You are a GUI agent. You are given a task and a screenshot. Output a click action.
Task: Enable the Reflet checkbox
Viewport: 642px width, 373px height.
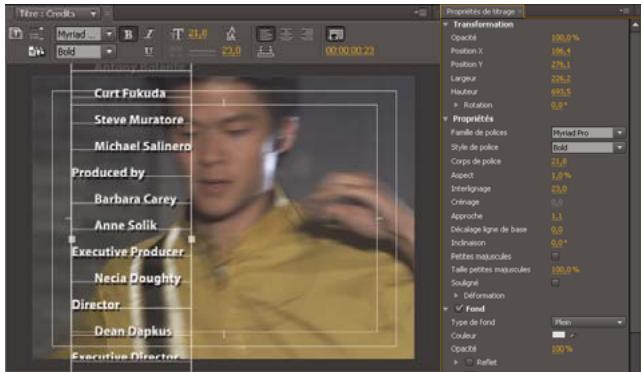[470, 362]
